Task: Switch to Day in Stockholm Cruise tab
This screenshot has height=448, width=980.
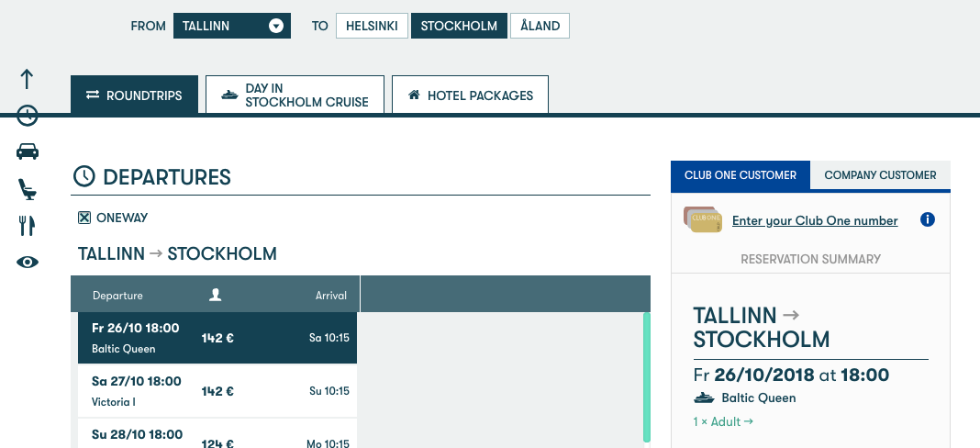Action: point(294,95)
